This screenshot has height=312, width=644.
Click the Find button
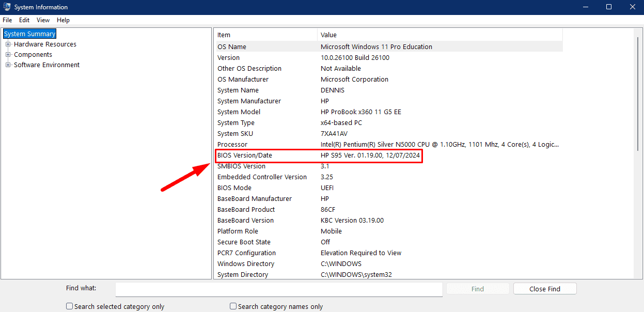[477, 289]
